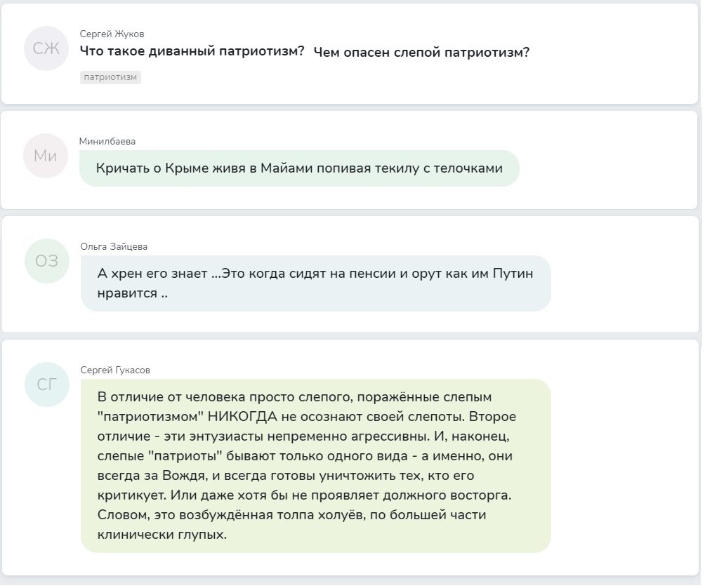Open the question 'Что такое диванный патриотизм?'
The width and height of the screenshot is (705, 588).
[192, 52]
